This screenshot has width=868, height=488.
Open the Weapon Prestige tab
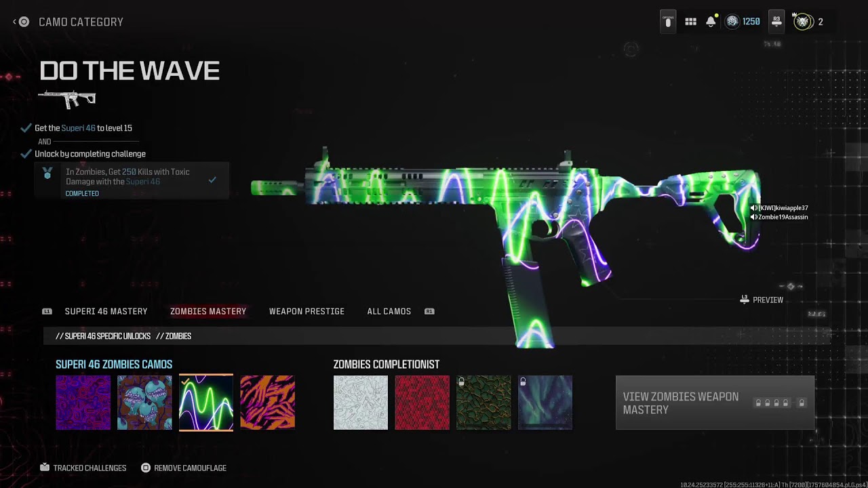tap(307, 312)
